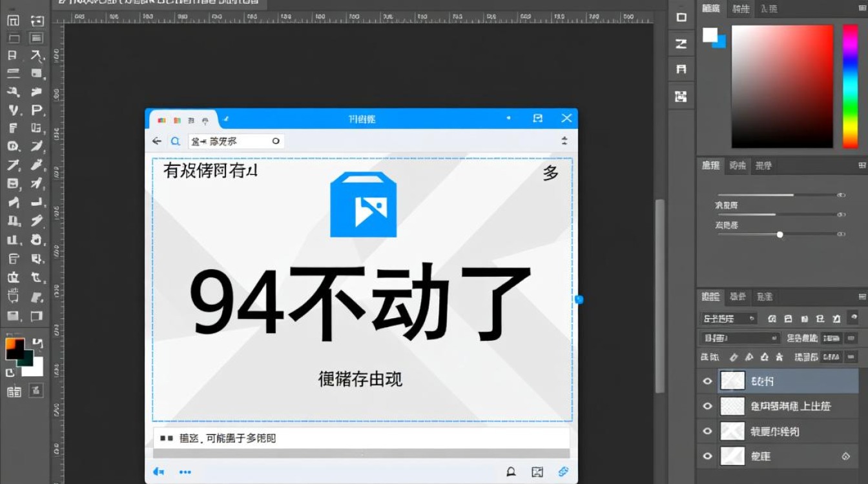The height and width of the screenshot is (484, 868).
Task: Select the P-shaped tool in the left toolbox
Action: click(x=37, y=110)
